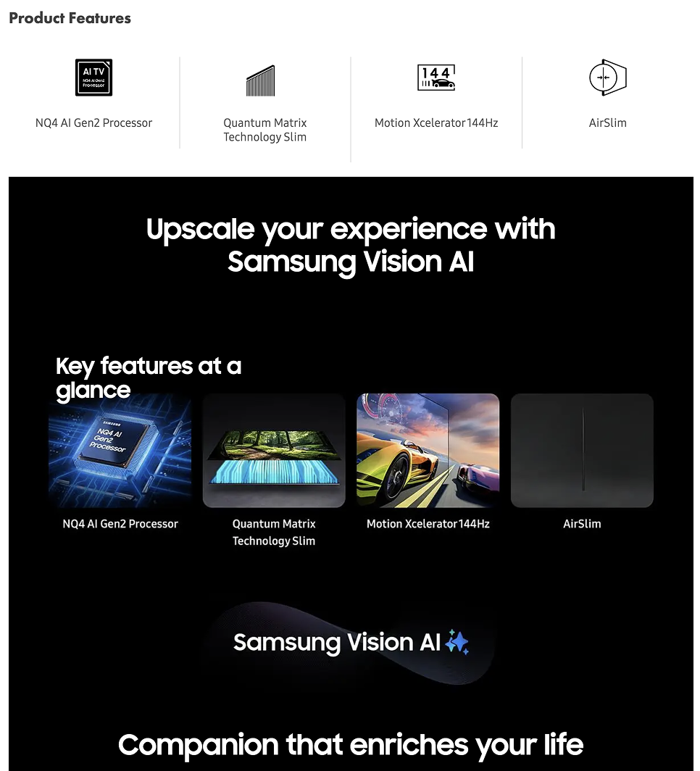Image resolution: width=700 pixels, height=771 pixels.
Task: Open the dark AirSlim side-view thumbnail
Action: click(582, 450)
